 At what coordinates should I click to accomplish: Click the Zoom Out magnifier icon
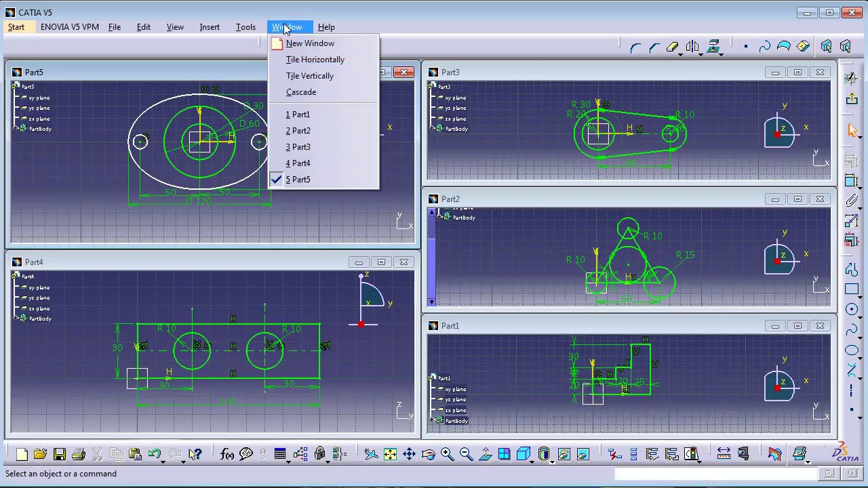coord(466,454)
